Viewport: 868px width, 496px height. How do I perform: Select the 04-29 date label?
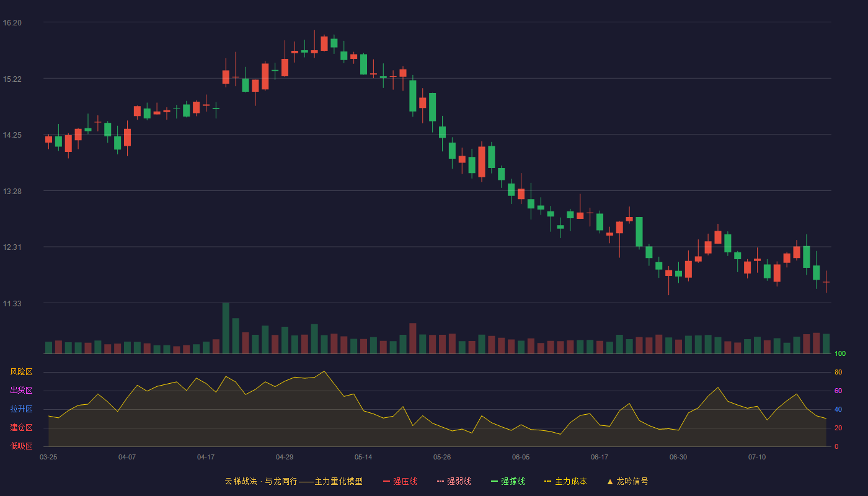click(x=285, y=457)
